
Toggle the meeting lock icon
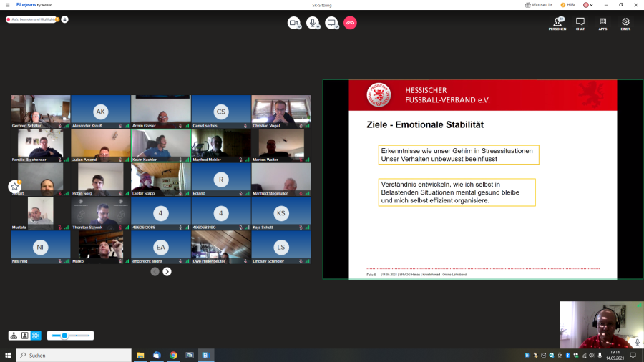coord(65,19)
